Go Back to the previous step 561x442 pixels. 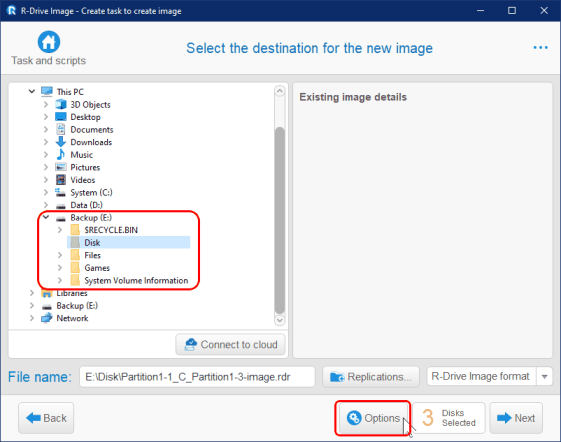46,418
